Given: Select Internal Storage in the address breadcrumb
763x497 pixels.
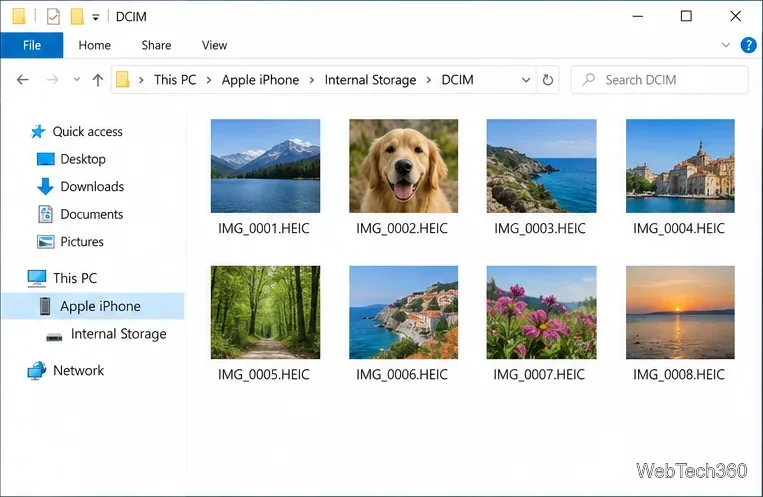Looking at the screenshot, I should click(370, 80).
